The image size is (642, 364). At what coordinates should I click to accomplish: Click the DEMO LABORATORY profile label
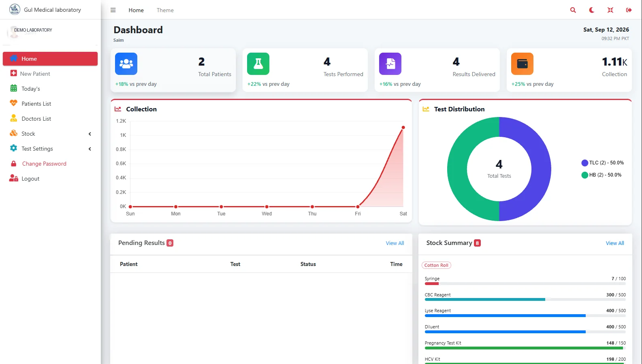[33, 30]
